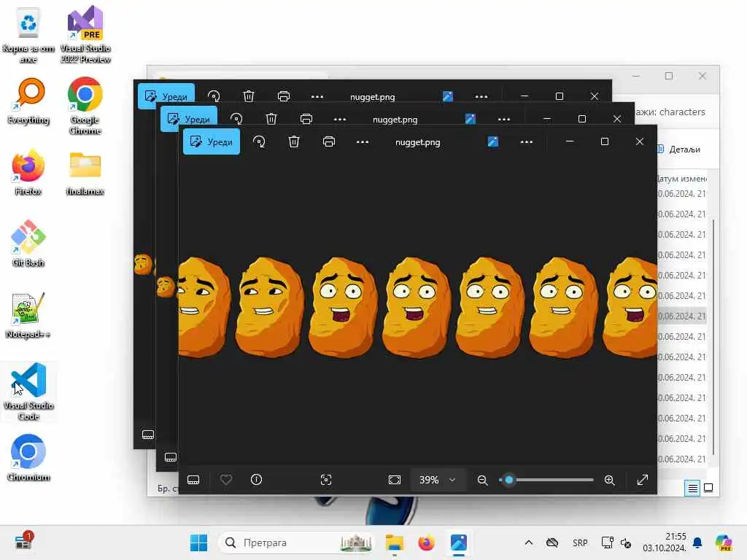Image resolution: width=747 pixels, height=560 pixels.
Task: Delete image in front Photos window
Action: click(x=294, y=142)
